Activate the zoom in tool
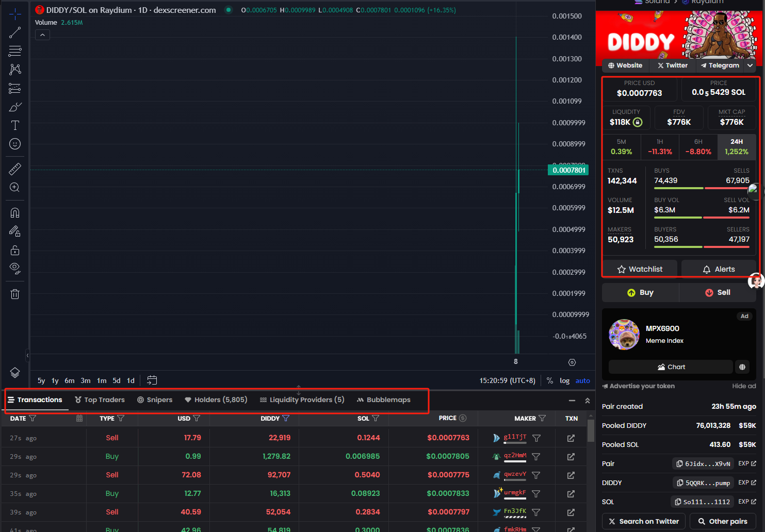 click(x=15, y=187)
